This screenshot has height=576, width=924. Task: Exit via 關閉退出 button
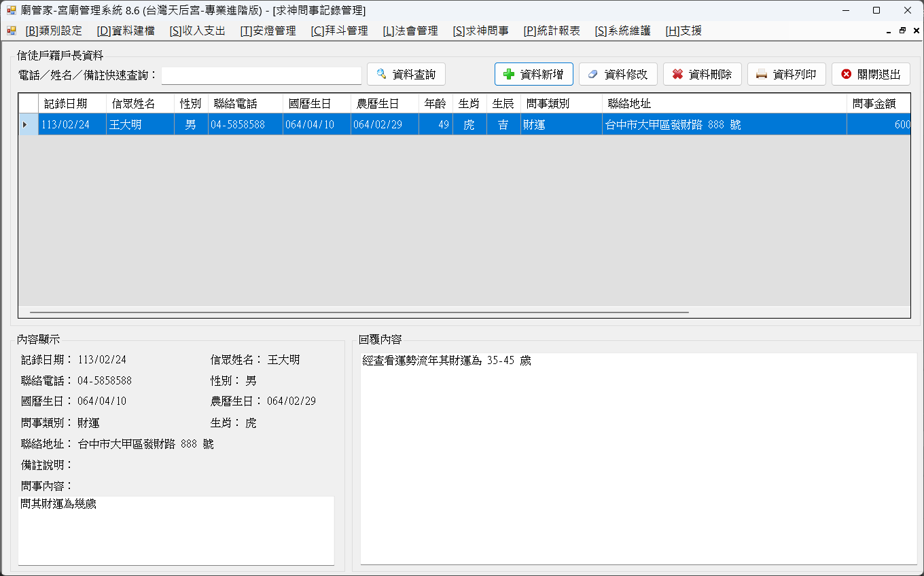click(x=870, y=74)
